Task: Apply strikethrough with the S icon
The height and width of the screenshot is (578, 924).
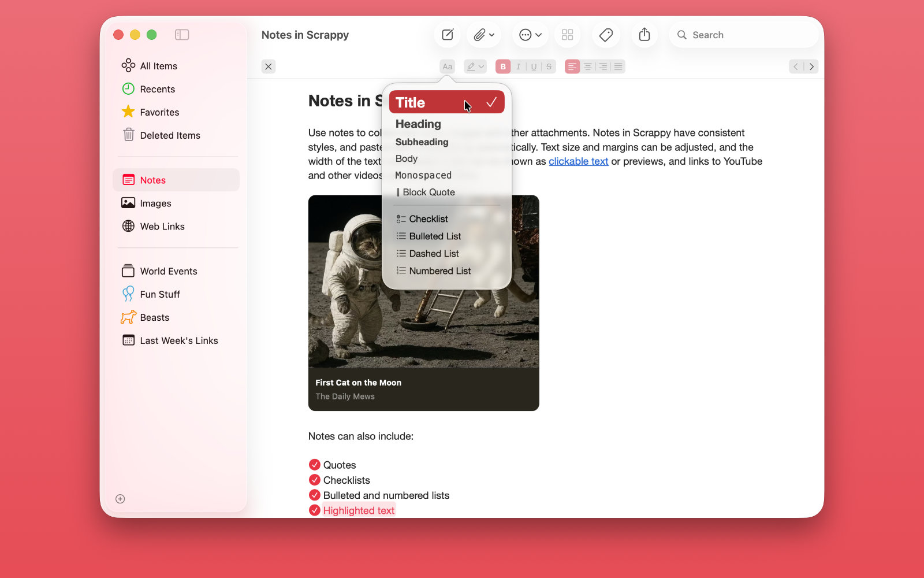Action: pyautogui.click(x=548, y=66)
